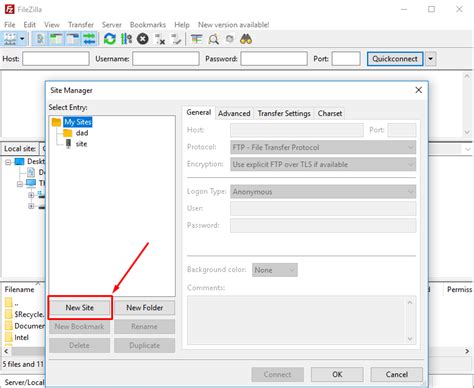This screenshot has width=474, height=388.
Task: Click the Filename column header
Action: 19,289
